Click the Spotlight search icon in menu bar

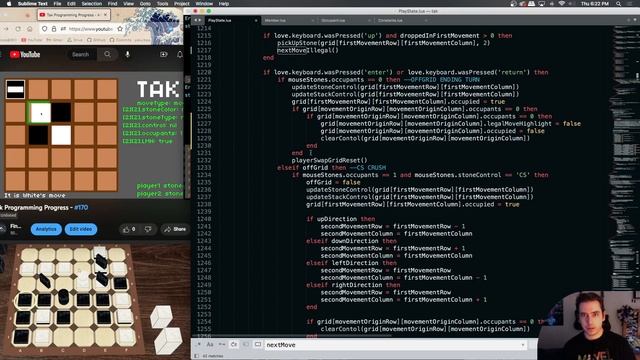tap(619, 4)
